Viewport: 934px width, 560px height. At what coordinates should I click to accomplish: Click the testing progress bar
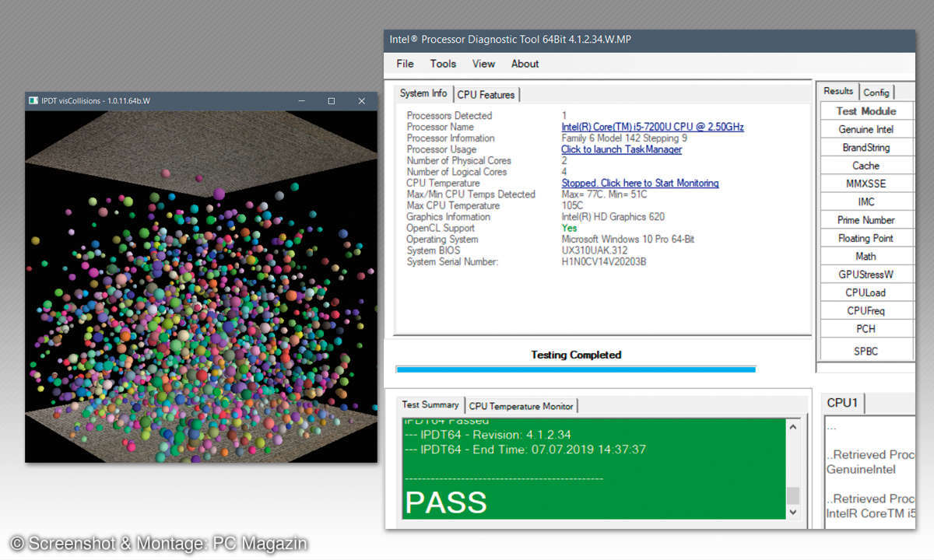pos(575,369)
